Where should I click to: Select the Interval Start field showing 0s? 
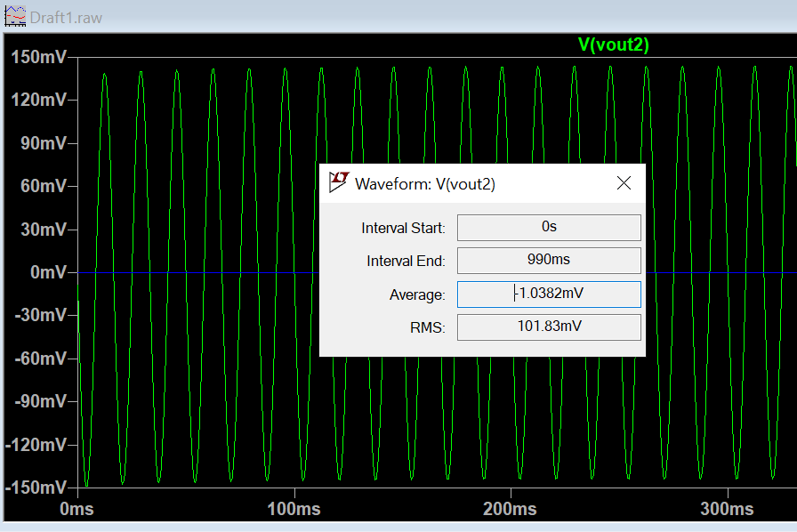(549, 228)
